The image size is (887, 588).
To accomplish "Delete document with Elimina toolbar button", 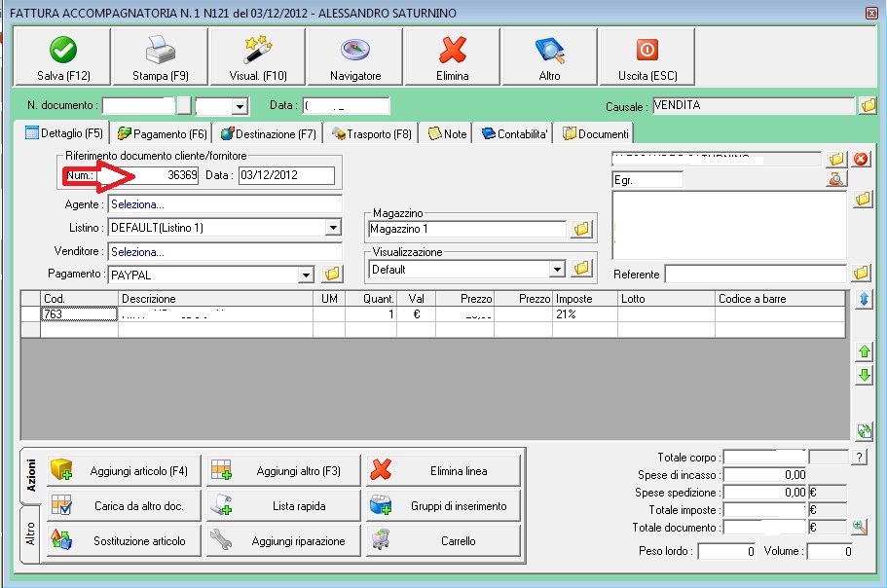I will click(452, 56).
